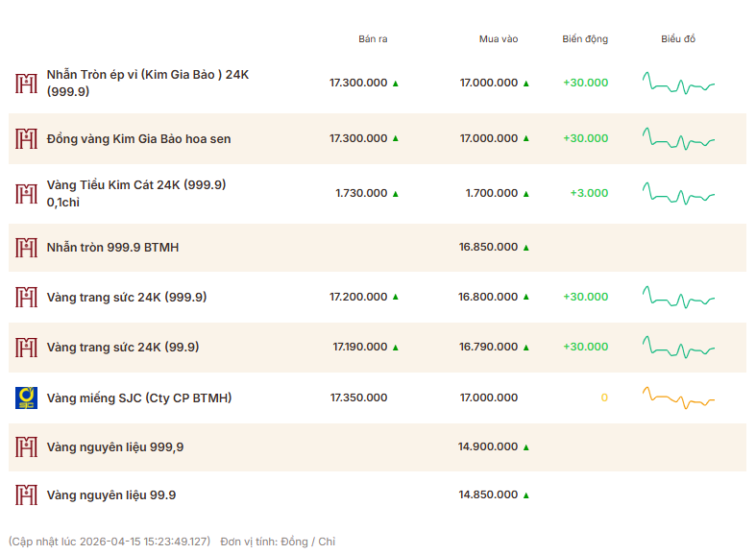Click the 17.350.000 selling price

[358, 397]
